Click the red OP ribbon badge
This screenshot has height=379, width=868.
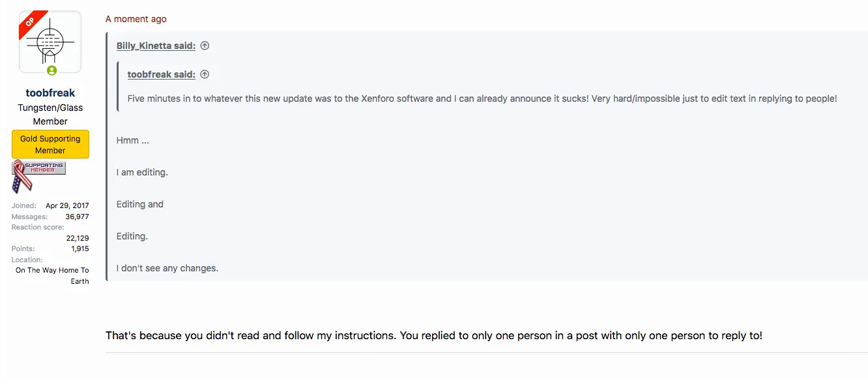click(x=30, y=23)
